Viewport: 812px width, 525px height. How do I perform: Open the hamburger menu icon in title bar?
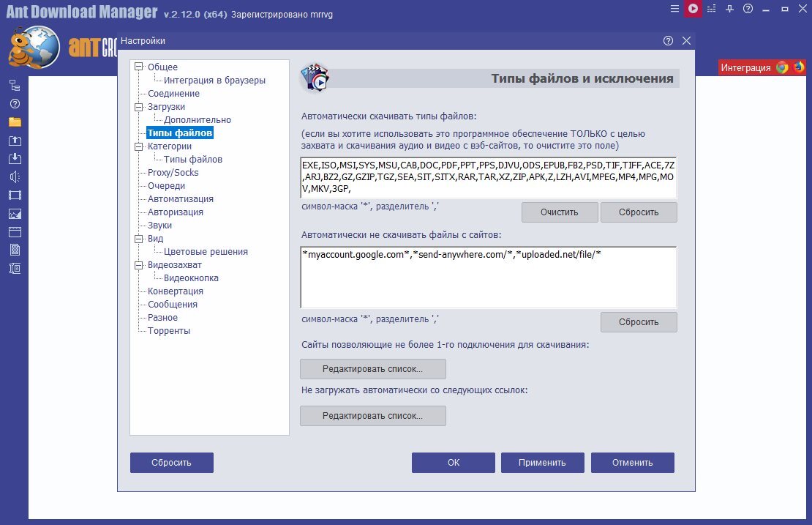[674, 9]
